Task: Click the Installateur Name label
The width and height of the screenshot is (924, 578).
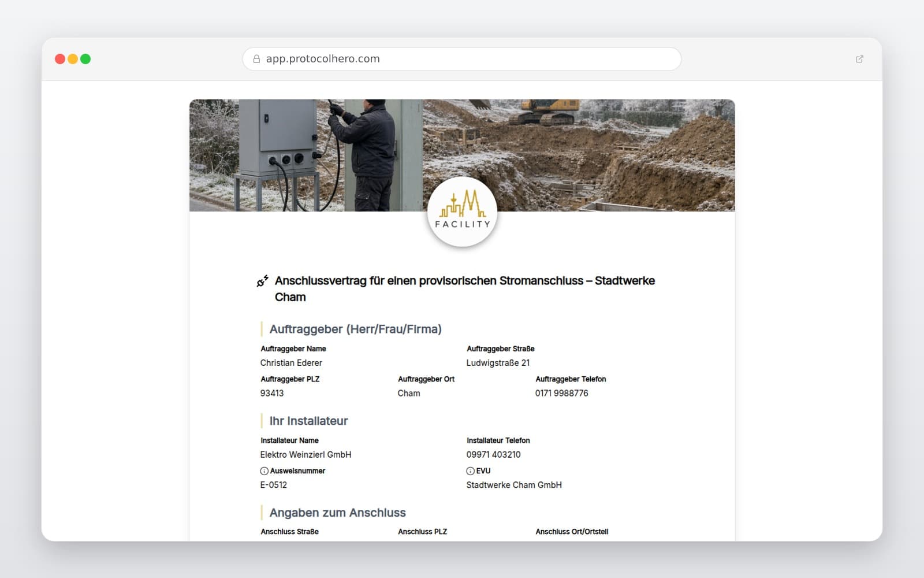Action: click(x=289, y=440)
